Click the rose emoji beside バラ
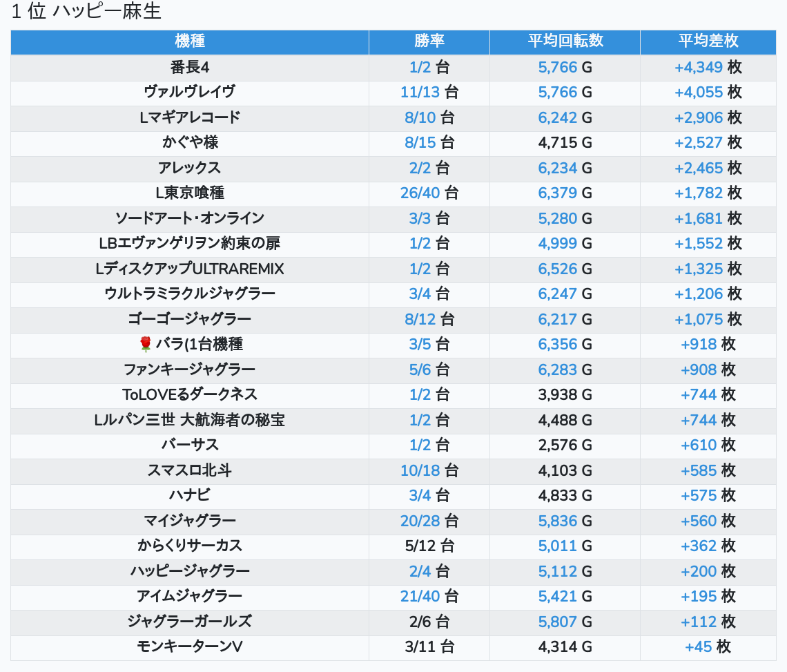Screen dimensions: 787x672 (x=145, y=344)
